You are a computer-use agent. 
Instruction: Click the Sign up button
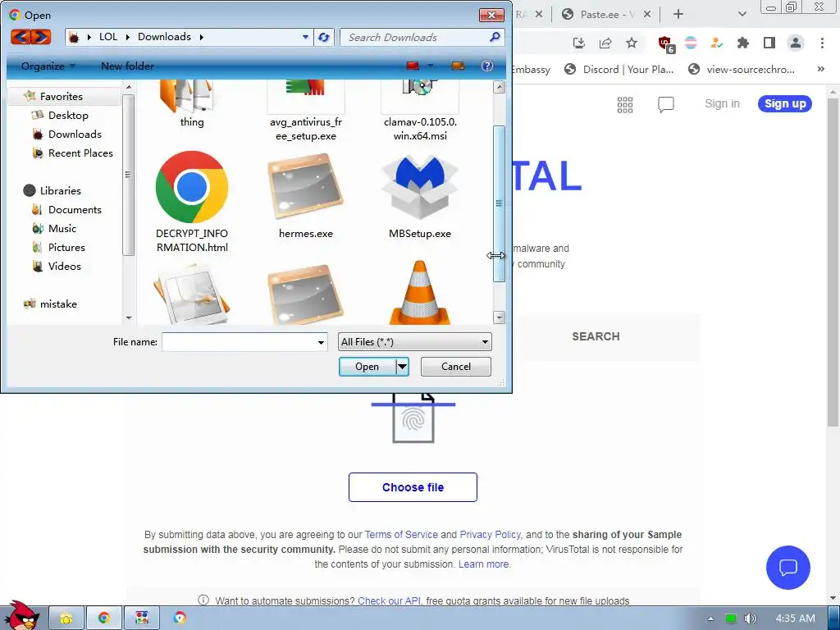point(785,104)
